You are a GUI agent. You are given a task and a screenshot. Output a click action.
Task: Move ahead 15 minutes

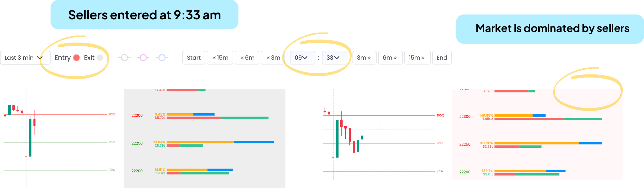417,58
